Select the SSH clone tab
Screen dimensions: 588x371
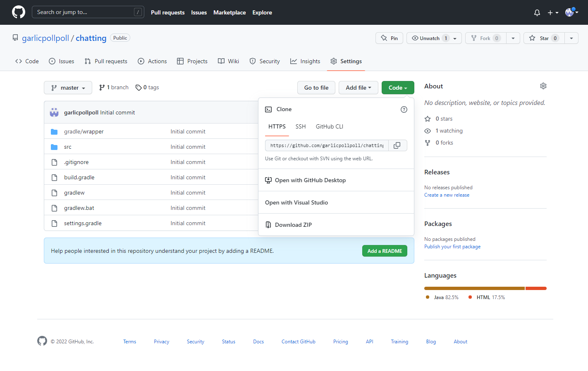pos(301,127)
